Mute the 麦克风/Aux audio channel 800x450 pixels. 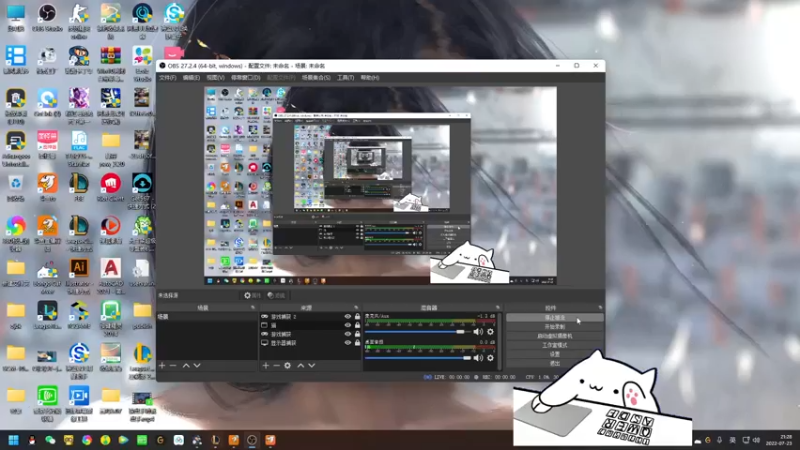coord(478,332)
